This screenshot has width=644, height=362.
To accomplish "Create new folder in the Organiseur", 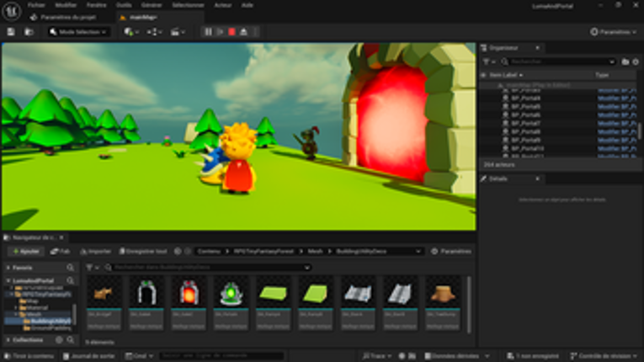I will tap(625, 61).
